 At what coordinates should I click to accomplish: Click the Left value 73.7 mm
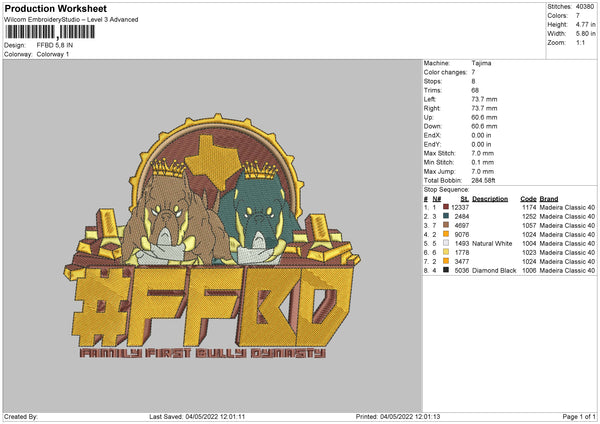[x=484, y=99]
